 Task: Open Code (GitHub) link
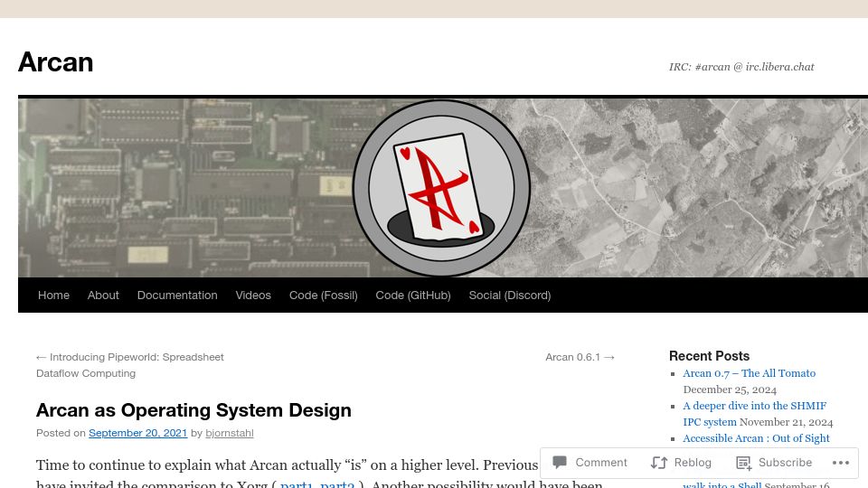[x=413, y=296]
